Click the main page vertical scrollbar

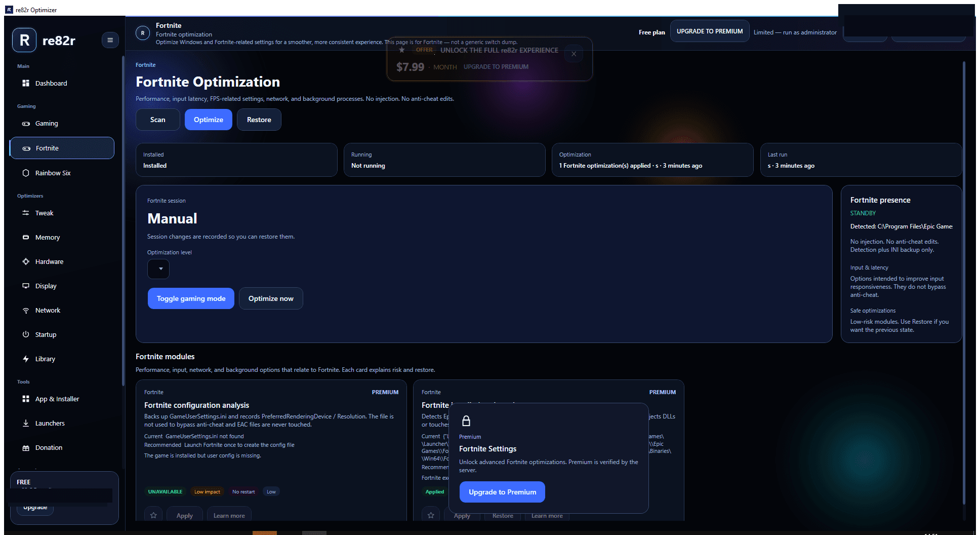point(964,284)
